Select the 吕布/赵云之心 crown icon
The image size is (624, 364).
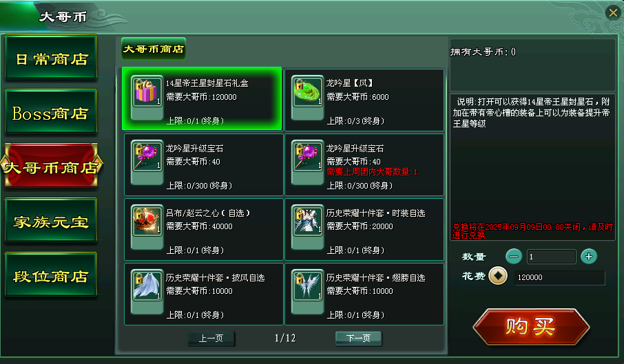pyautogui.click(x=147, y=221)
